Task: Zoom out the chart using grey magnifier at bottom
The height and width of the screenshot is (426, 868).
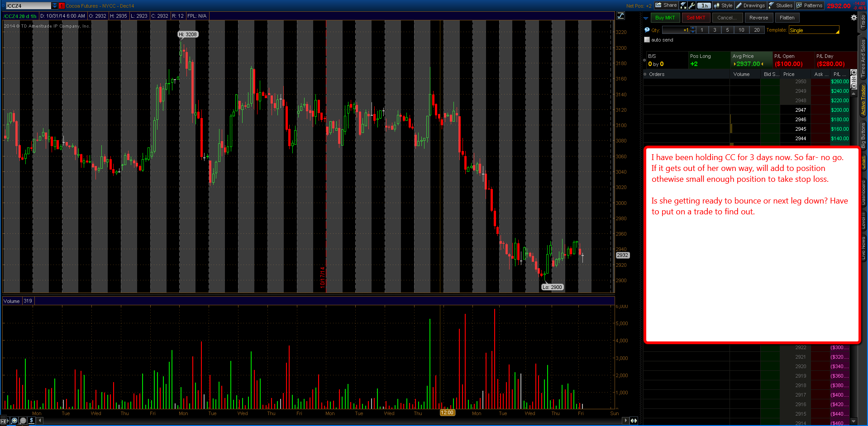Action: (23, 421)
